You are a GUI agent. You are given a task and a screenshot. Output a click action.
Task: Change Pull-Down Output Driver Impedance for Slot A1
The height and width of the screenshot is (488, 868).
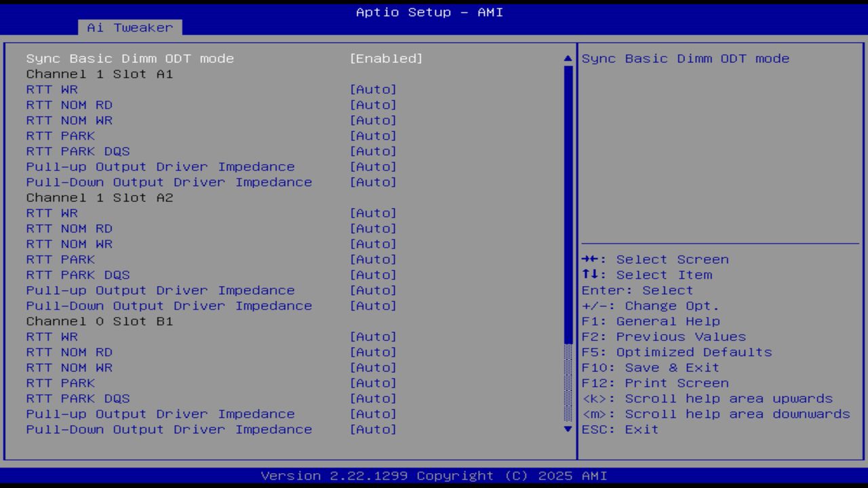(x=169, y=182)
